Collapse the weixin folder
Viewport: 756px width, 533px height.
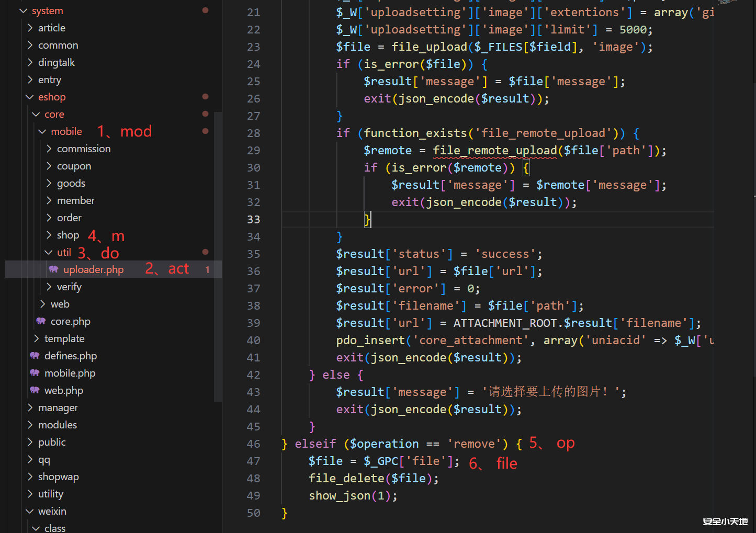[x=30, y=511]
